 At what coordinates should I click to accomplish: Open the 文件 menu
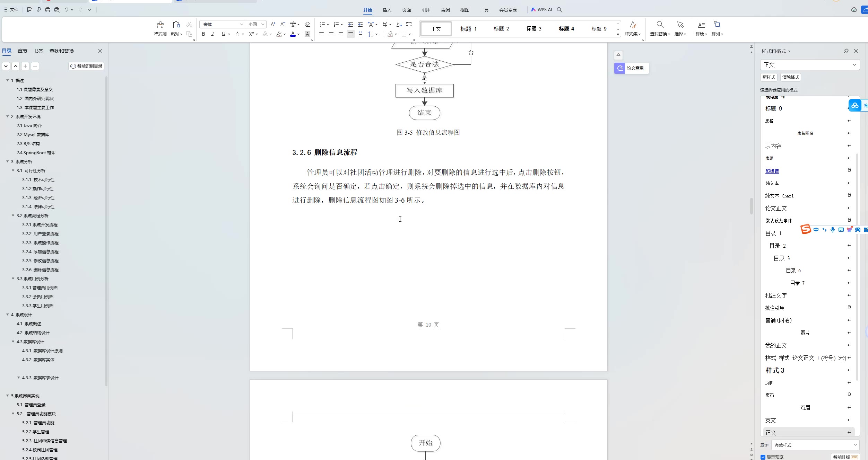tap(11, 10)
